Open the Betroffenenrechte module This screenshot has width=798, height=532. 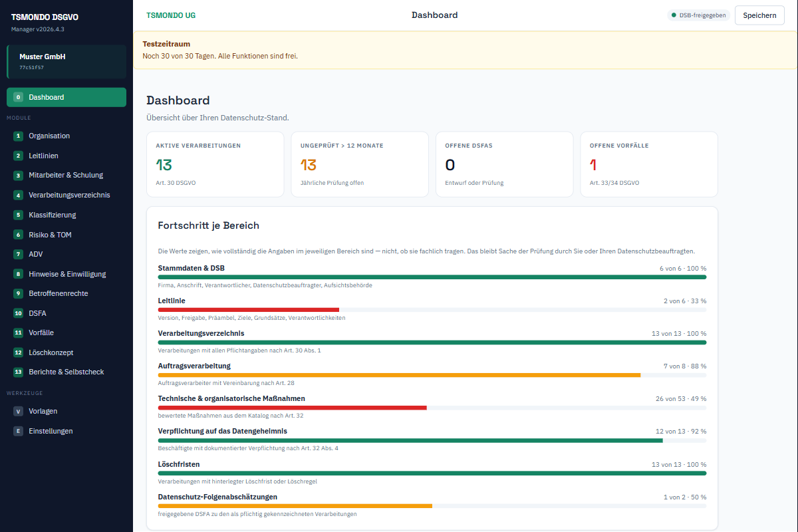click(x=66, y=293)
